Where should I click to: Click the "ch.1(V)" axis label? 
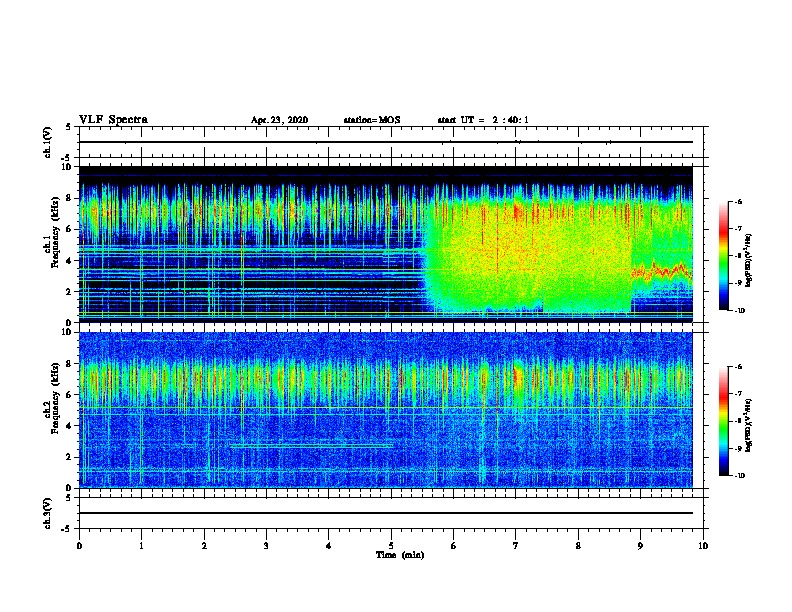point(47,142)
